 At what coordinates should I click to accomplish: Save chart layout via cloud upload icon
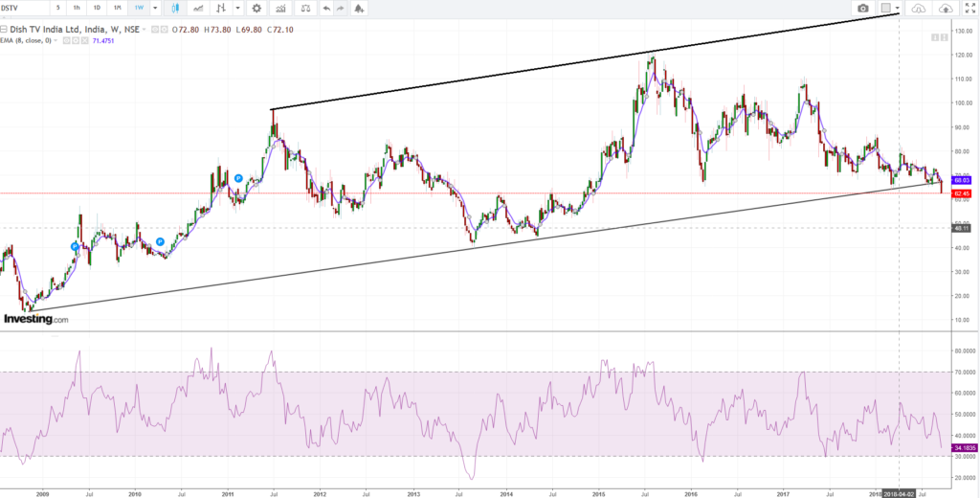(x=946, y=9)
